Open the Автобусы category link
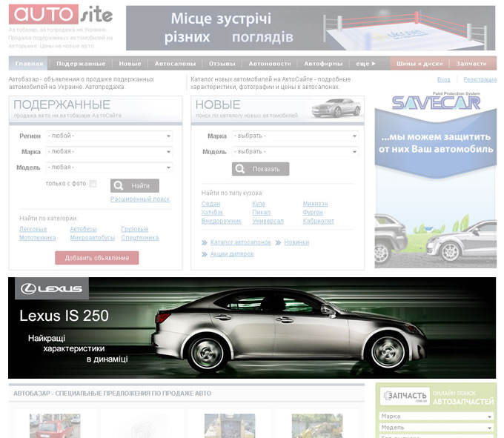Image resolution: width=504 pixels, height=438 pixels. tap(83, 229)
